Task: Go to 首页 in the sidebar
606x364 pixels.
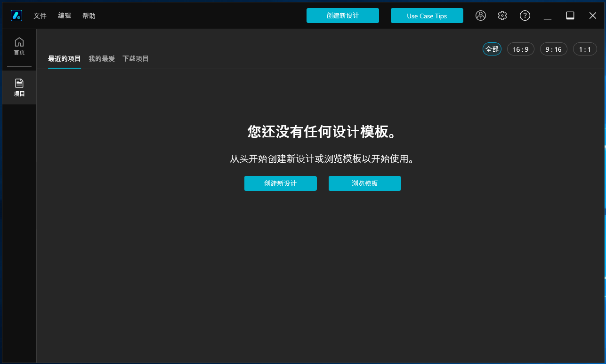Action: coord(19,47)
